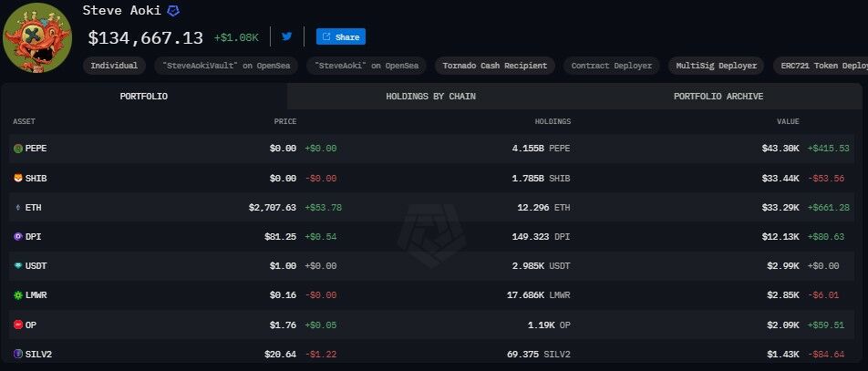Click the OP token icon
Viewport: 868px width, 371px height.
coord(17,325)
